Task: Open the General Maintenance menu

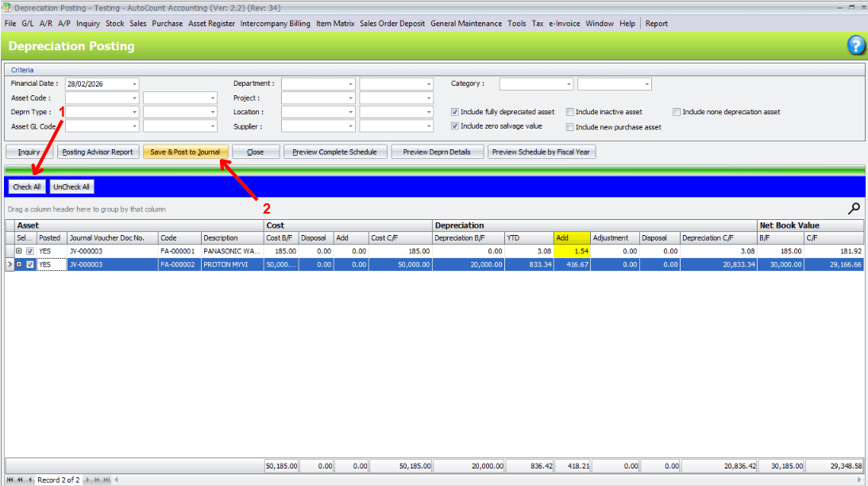Action: [x=466, y=24]
